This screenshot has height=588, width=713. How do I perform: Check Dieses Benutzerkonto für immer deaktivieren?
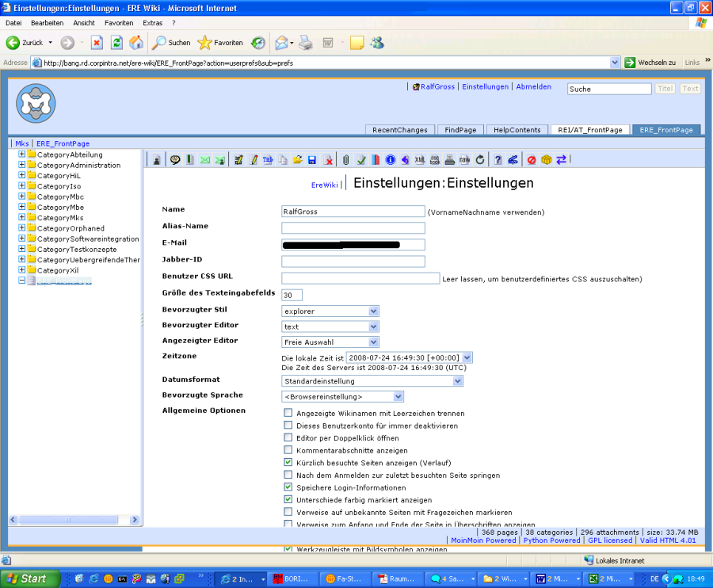pos(288,425)
